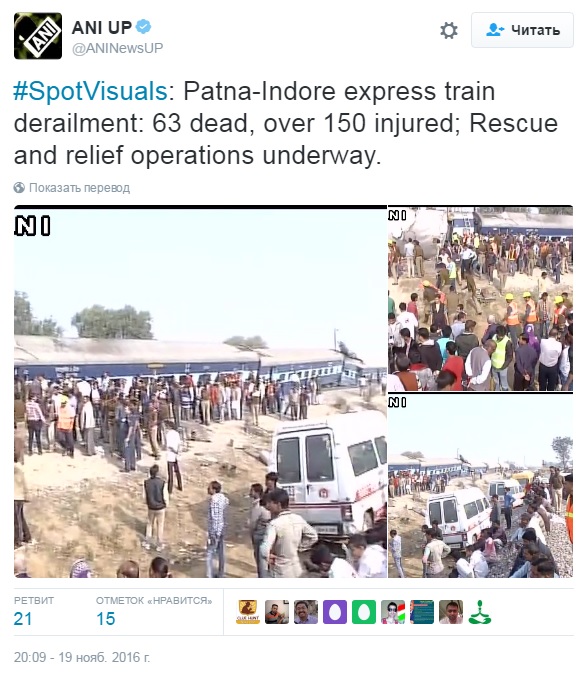
Task: Click Показать перевод to translate the tweet
Action: [x=79, y=188]
